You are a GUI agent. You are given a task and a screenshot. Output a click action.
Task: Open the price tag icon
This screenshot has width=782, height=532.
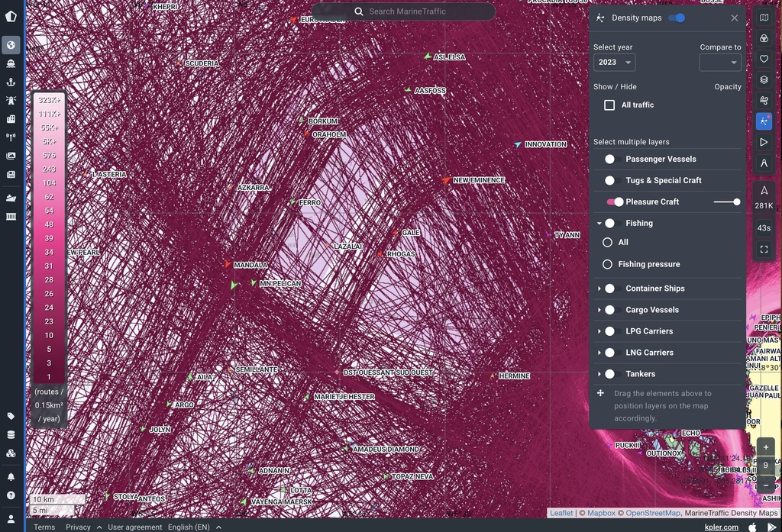[11, 416]
